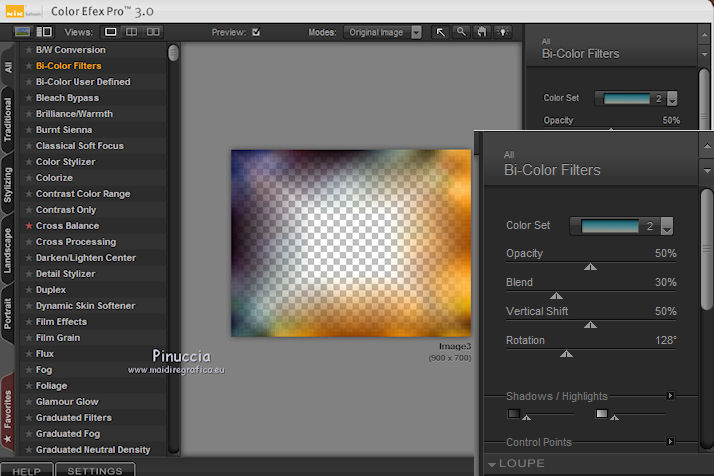Select the Darken/Lighten Center filter
This screenshot has height=476, width=714.
(x=86, y=257)
